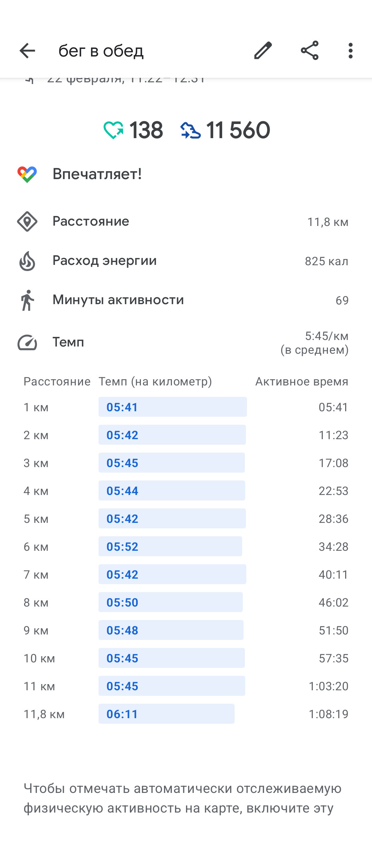Screen dimensions: 372x868
Task: Select the 05:52 pace bar for 6 км
Action: click(x=170, y=546)
